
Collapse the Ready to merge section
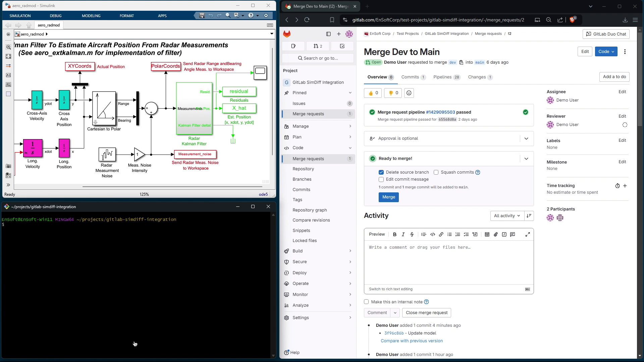coord(526,159)
